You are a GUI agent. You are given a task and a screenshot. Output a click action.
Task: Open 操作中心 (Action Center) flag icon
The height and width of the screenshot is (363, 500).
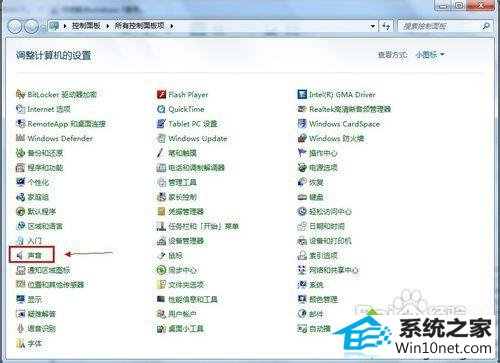tap(302, 153)
